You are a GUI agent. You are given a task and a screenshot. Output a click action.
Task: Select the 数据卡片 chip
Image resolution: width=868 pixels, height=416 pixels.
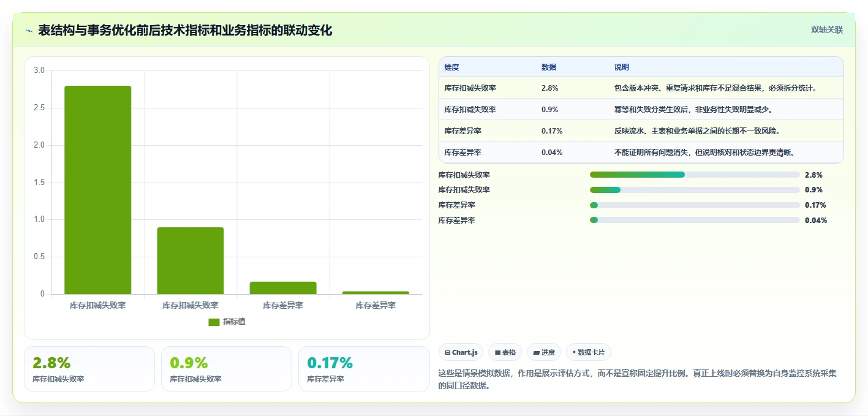coord(588,352)
